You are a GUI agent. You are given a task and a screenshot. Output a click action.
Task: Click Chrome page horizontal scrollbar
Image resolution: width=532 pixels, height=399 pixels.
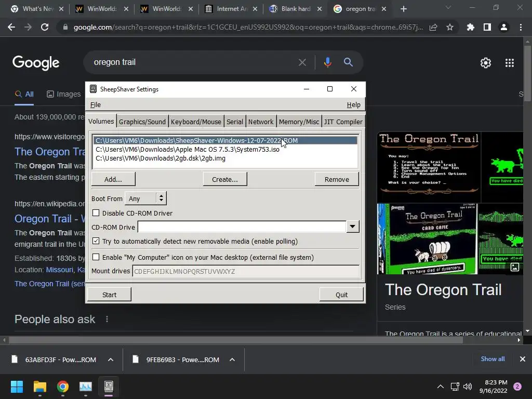pos(236,340)
